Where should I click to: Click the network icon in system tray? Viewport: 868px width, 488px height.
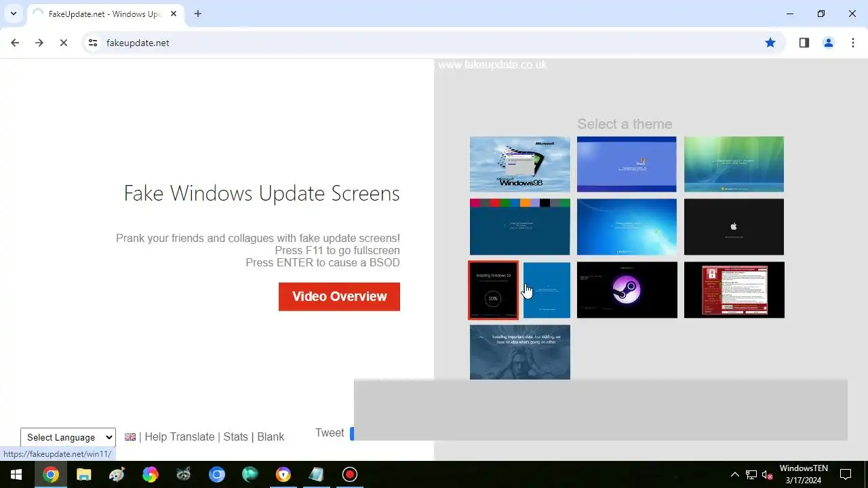click(x=751, y=474)
